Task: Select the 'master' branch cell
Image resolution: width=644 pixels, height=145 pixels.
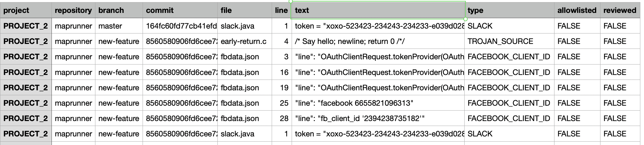Action: tap(119, 26)
